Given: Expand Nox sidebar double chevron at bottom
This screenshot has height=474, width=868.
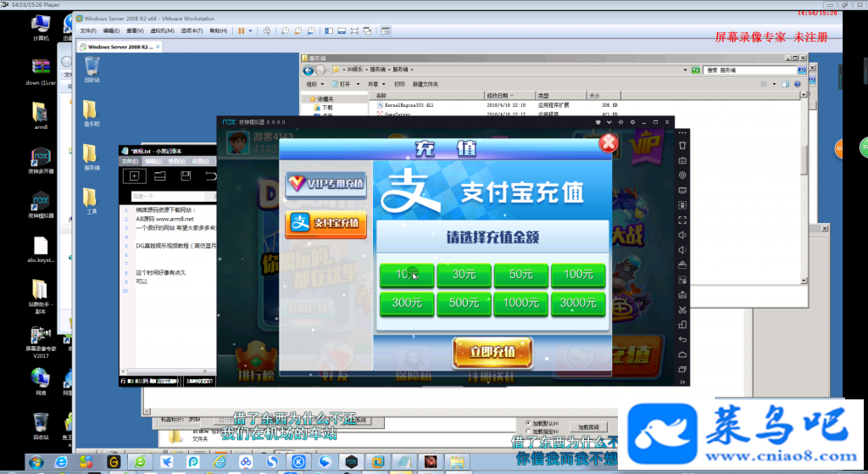Looking at the screenshot, I should pos(682,382).
